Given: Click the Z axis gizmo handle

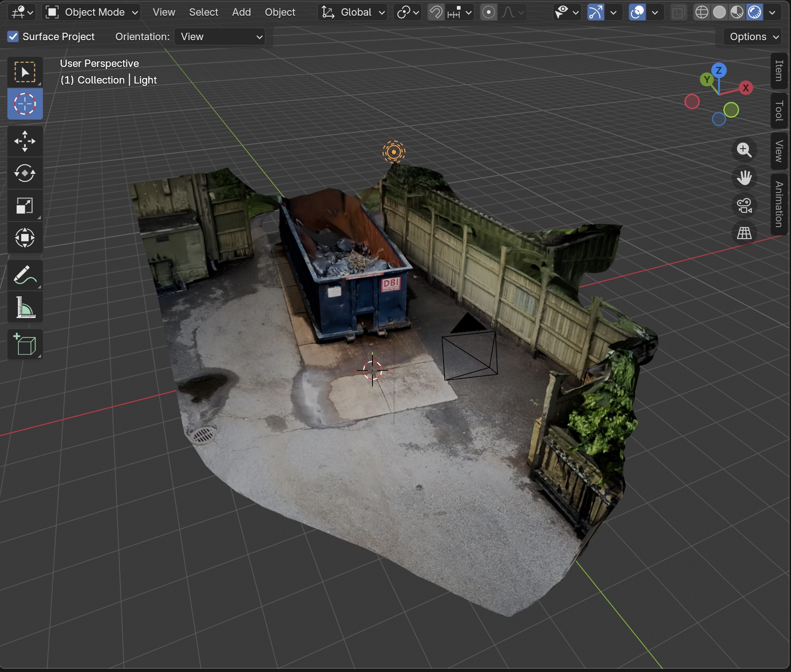Looking at the screenshot, I should (x=719, y=71).
